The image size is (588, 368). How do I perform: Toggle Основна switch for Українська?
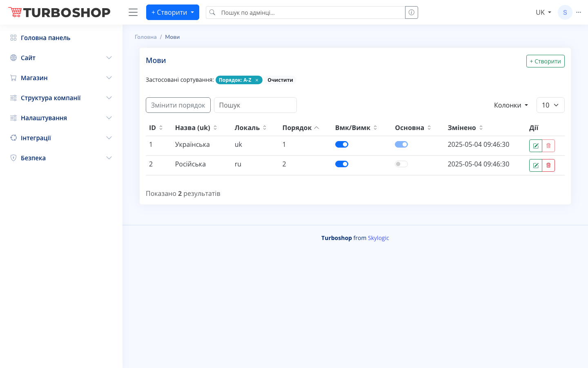401,144
